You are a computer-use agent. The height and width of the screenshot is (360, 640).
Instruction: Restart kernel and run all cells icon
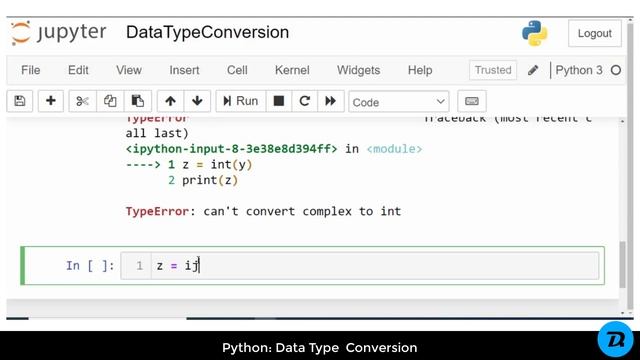330,101
